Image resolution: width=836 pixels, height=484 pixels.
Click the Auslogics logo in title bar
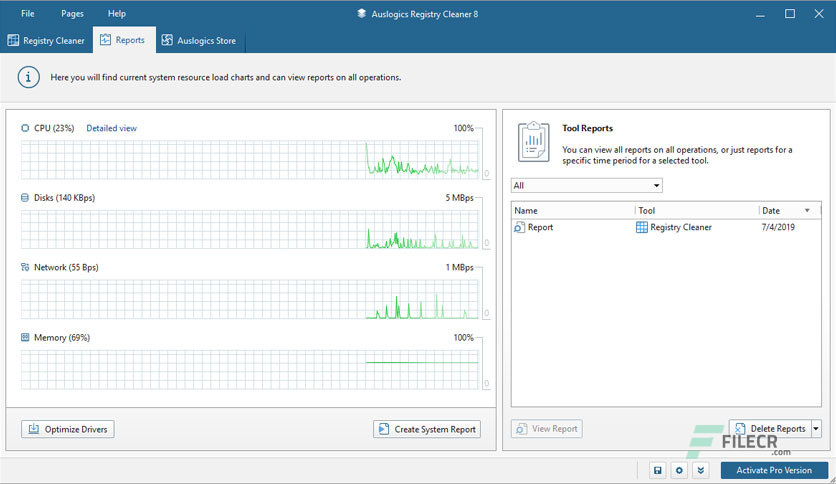(361, 14)
